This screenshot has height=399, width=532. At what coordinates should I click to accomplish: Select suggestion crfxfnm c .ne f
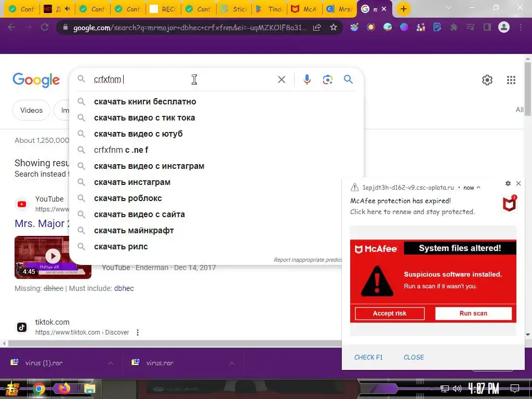(217, 150)
